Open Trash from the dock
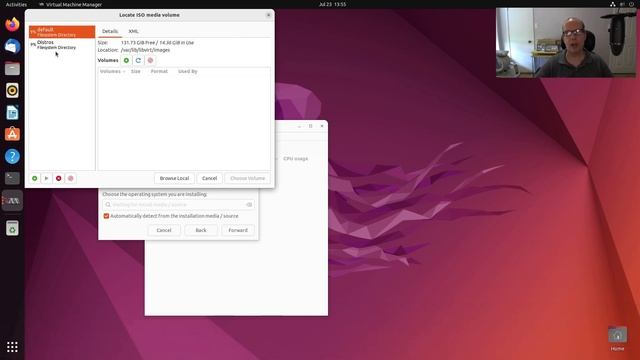 (12, 228)
